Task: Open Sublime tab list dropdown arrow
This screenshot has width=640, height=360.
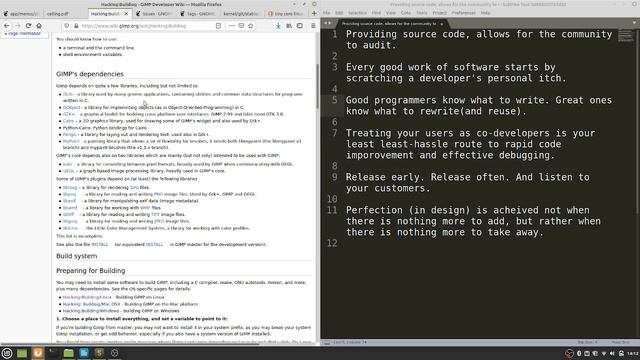Action: [x=634, y=23]
